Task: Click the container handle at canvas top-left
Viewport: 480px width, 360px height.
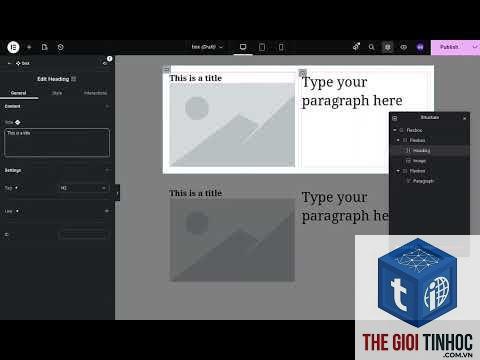Action: 166,69
